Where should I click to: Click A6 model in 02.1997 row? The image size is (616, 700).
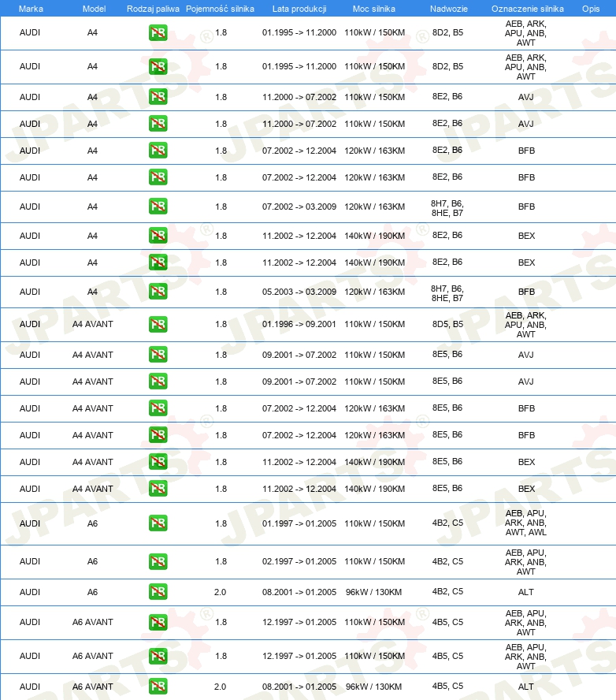[x=92, y=561]
